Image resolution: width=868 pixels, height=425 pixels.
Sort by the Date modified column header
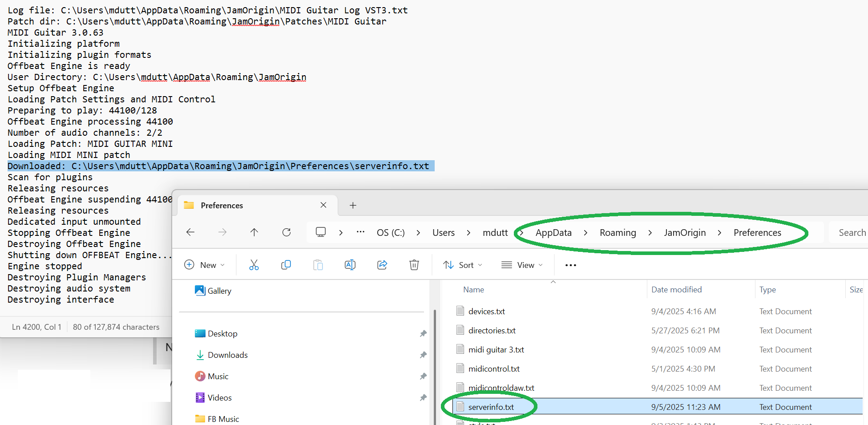(676, 290)
